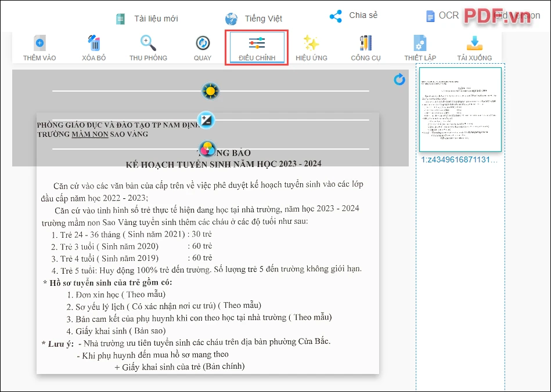Click the text TRƯỜNG MẦM NON SAO VÀNG

[93, 134]
